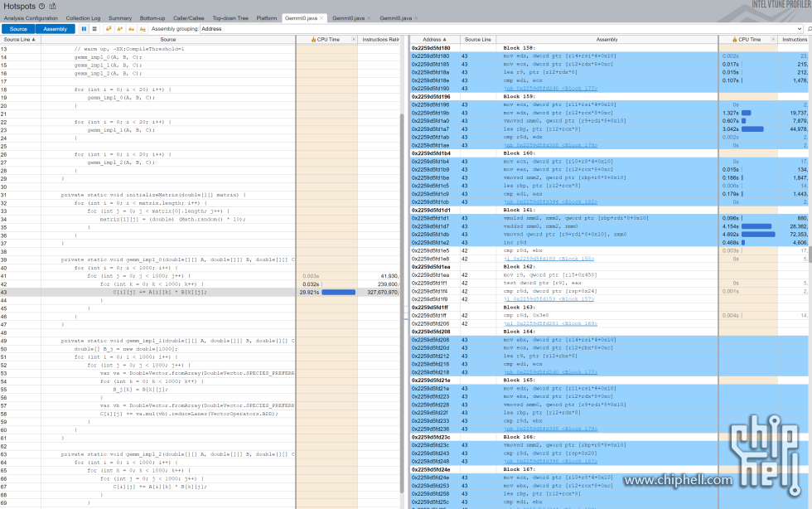This screenshot has width=812, height=509.
Task: Jump to the next hotspot flame icon
Action: tap(132, 29)
